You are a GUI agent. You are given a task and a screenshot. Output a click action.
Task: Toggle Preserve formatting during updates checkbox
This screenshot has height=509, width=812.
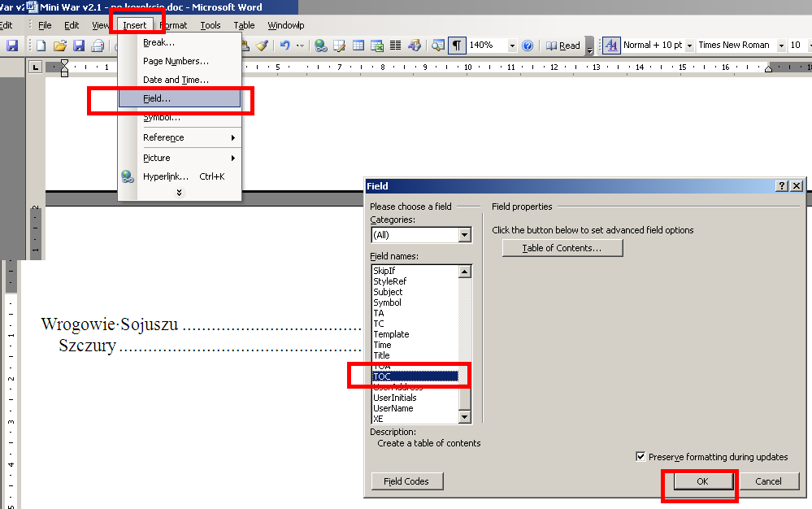641,457
